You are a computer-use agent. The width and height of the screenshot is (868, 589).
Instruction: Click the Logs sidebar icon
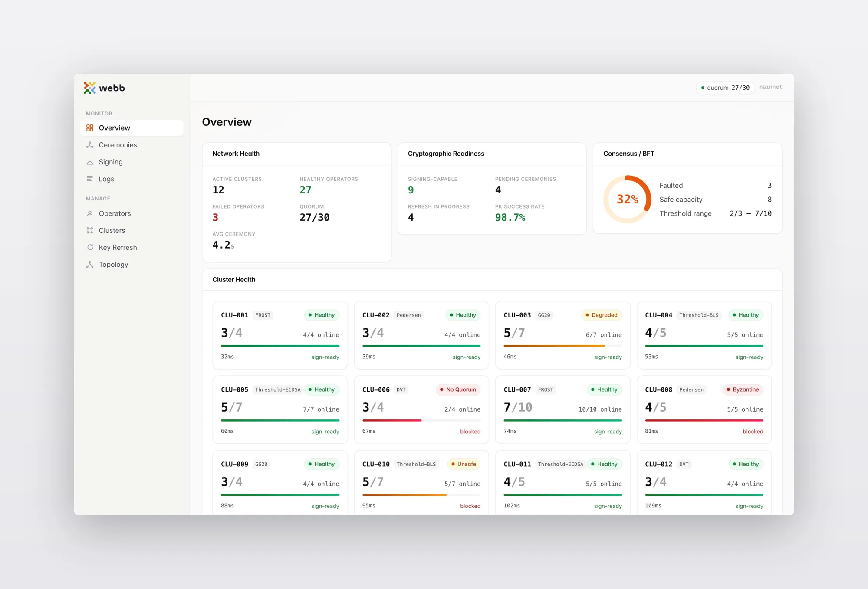(90, 179)
